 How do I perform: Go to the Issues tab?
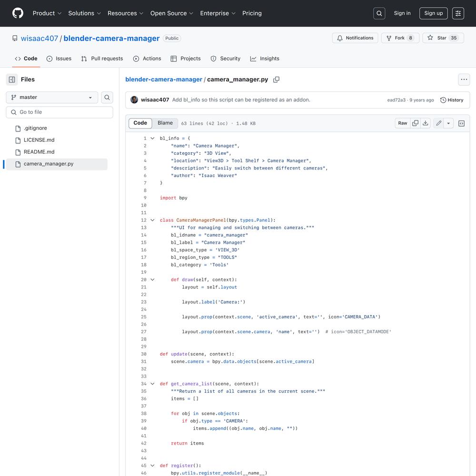pyautogui.click(x=59, y=59)
